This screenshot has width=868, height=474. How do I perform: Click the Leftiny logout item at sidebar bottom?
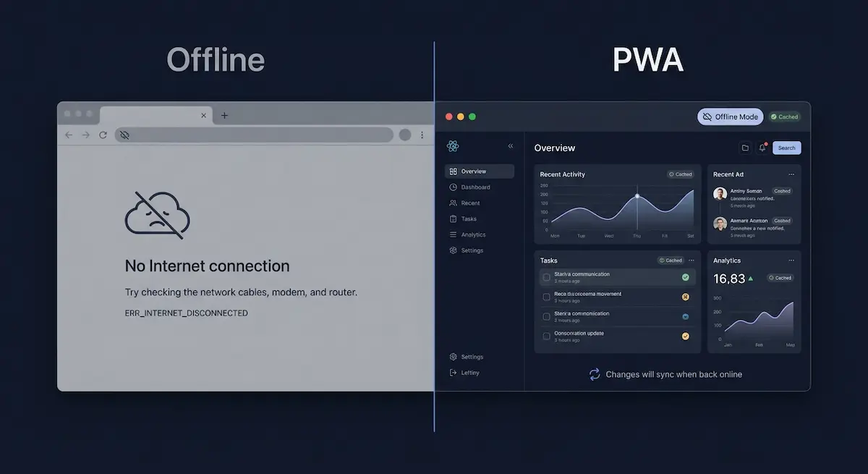(x=467, y=373)
